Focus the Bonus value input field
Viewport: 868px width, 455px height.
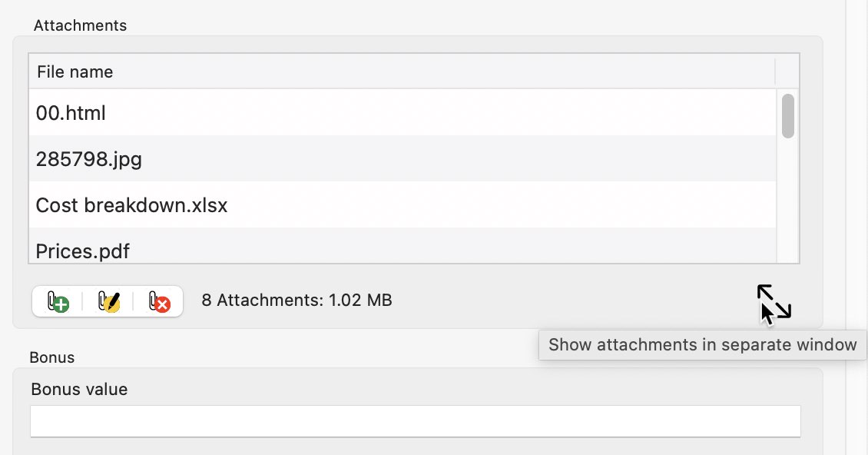(415, 421)
